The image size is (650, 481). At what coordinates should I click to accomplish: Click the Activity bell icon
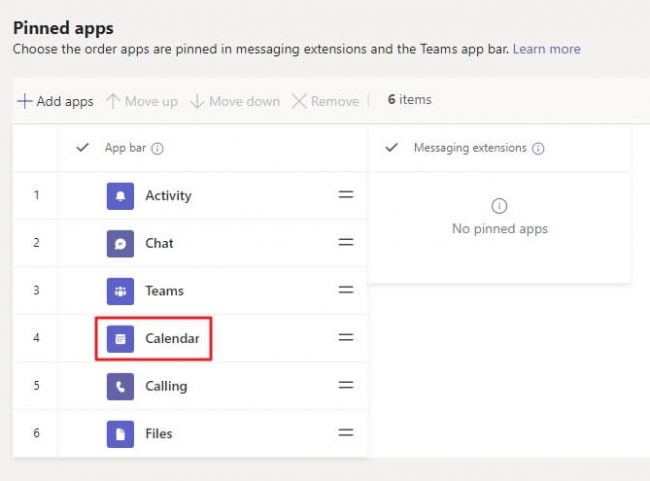pyautogui.click(x=120, y=196)
